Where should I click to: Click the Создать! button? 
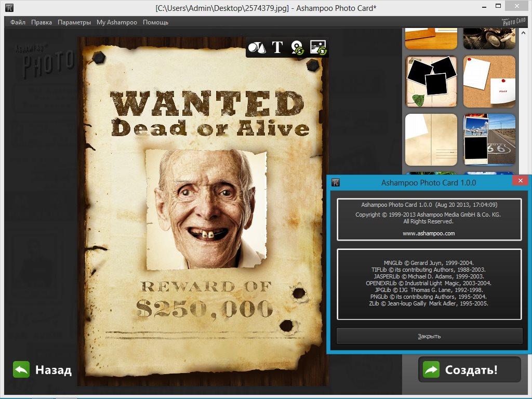click(470, 369)
